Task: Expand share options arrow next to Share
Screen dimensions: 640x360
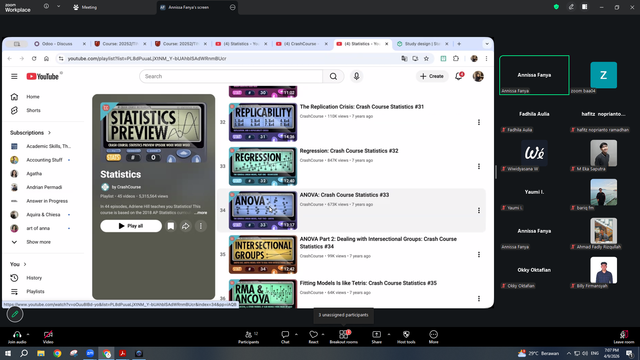Action: tap(389, 334)
